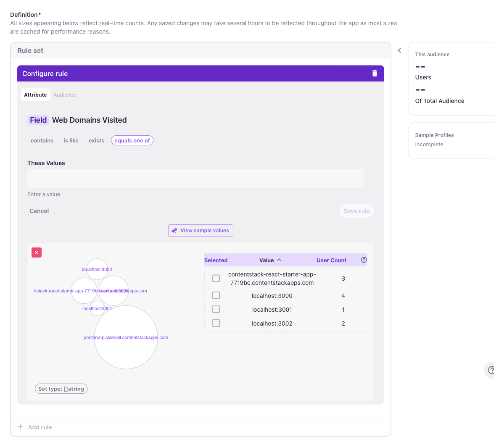The image size is (504, 447).
Task: Click the plus icon beside Add rule
Action: click(x=20, y=427)
